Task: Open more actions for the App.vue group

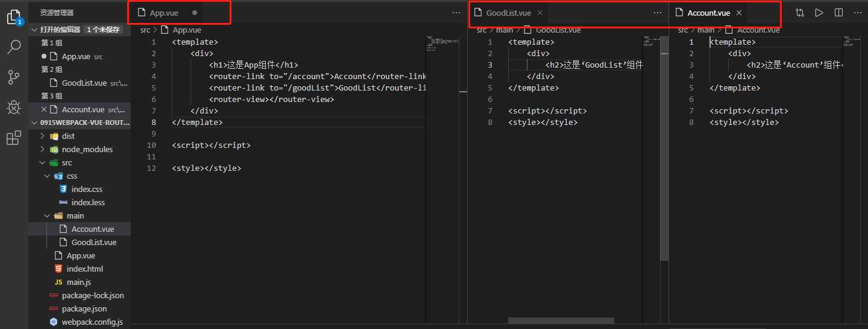Action: point(456,13)
